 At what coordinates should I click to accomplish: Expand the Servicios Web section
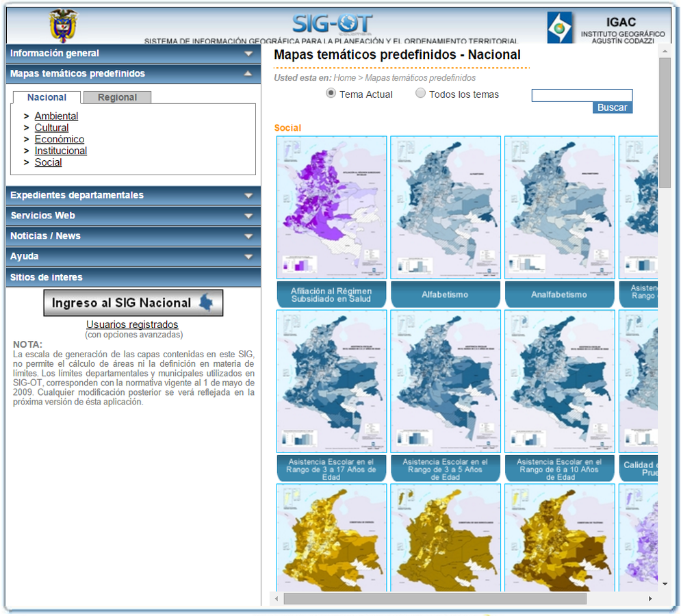point(133,216)
